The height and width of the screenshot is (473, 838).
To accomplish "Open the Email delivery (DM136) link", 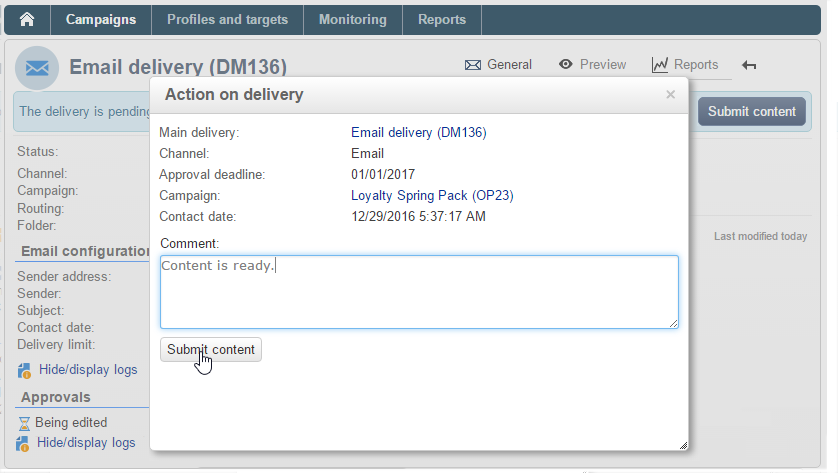I will pos(418,133).
